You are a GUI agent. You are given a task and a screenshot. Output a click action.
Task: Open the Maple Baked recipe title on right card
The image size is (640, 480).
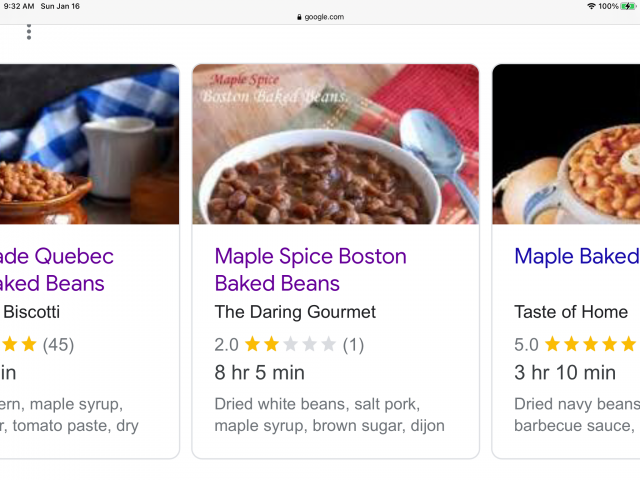(575, 257)
